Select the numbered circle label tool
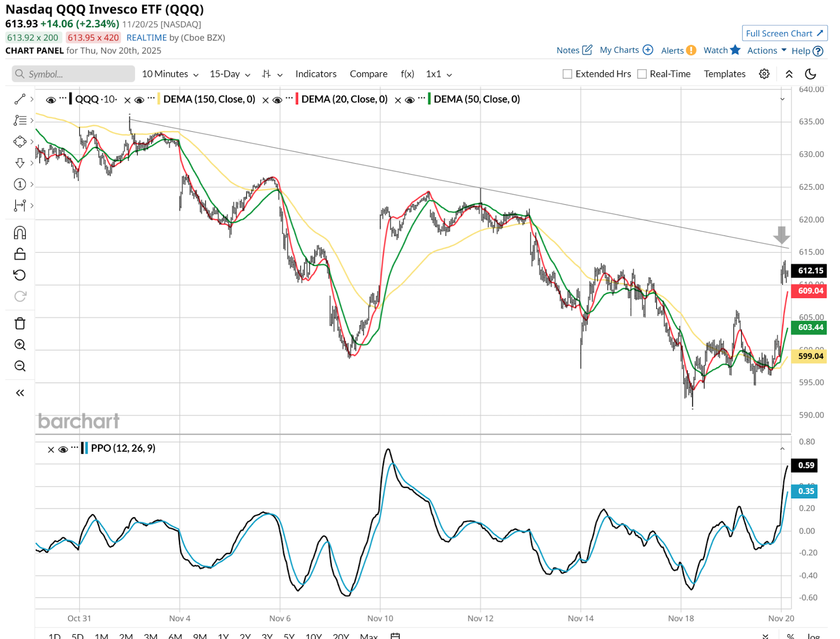 click(20, 184)
